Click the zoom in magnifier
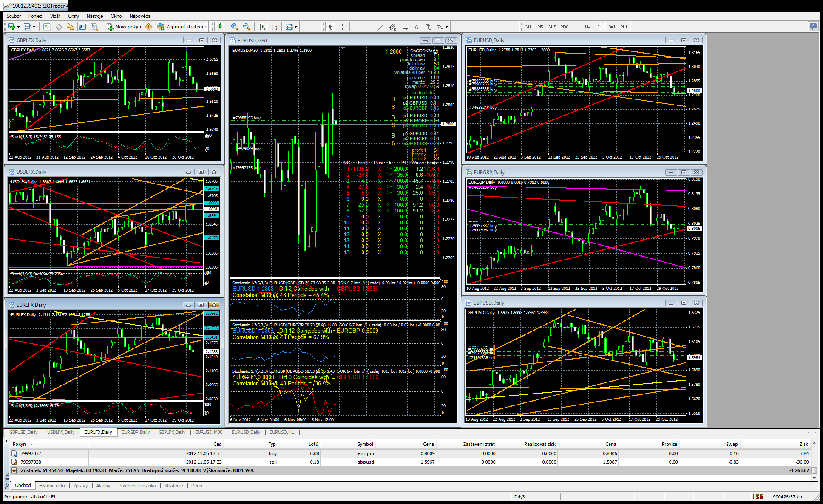This screenshot has height=504, width=823. pos(235,27)
